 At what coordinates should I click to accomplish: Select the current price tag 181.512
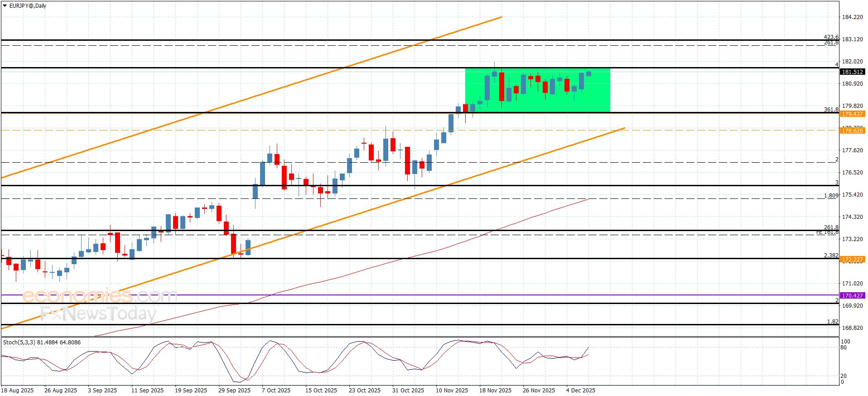click(x=852, y=72)
